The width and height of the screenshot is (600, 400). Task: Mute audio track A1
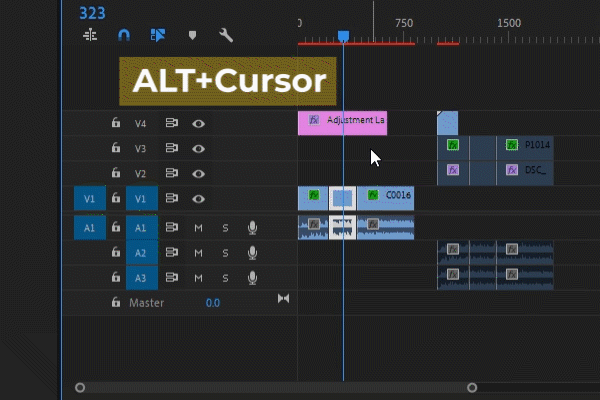click(198, 228)
